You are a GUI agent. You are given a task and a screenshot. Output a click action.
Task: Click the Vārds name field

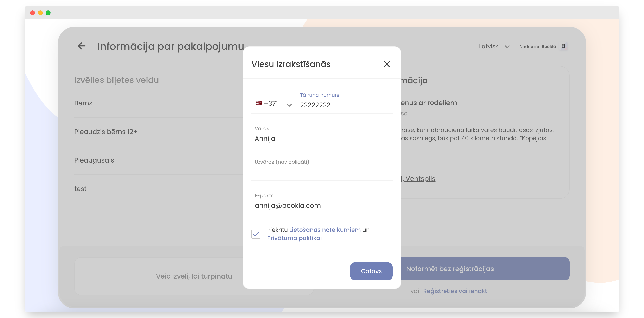point(322,139)
